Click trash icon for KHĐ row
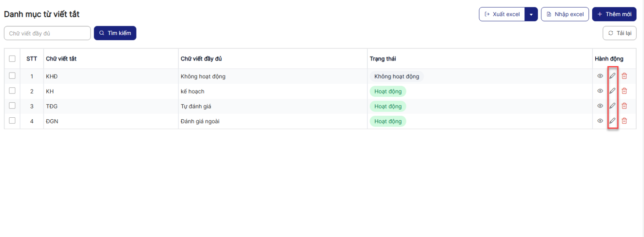The image size is (644, 237). tap(624, 76)
